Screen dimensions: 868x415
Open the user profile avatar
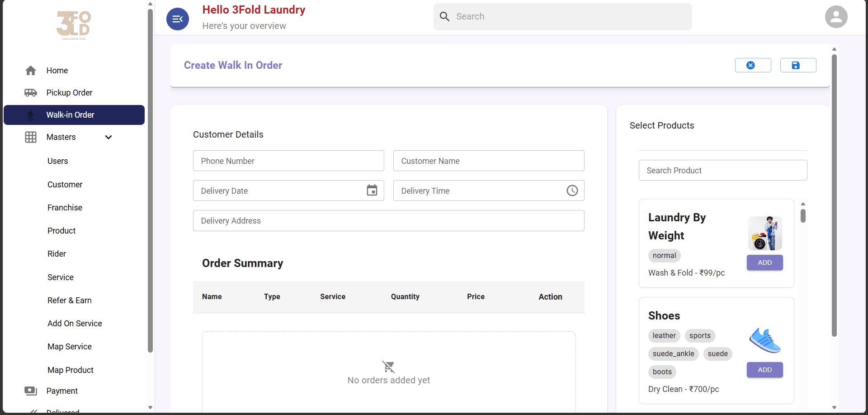[836, 17]
